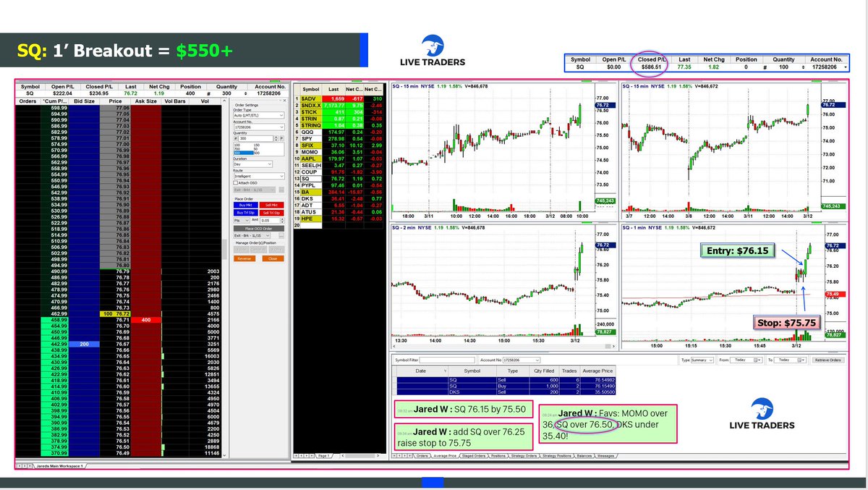Click the Retrieve Orders button
Image resolution: width=868 pixels, height=490 pixels.
tap(827, 360)
